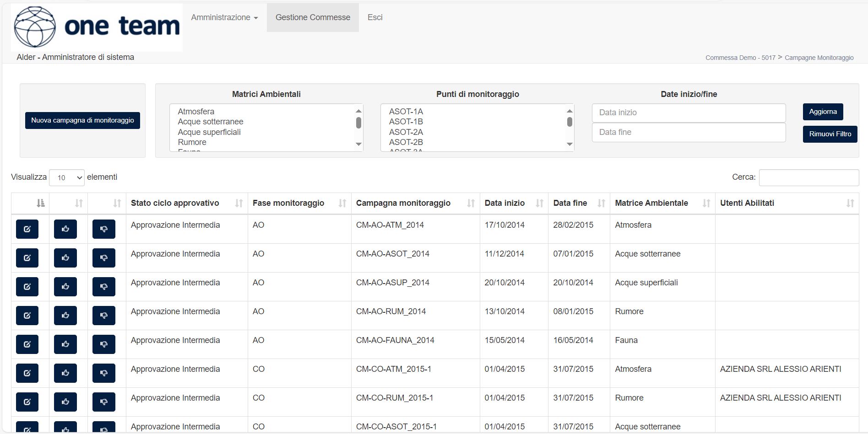Click AZIENDA SRL ALESSIO ARIENTI in CM-CO-ATM_2015-1 row
This screenshot has height=434, width=868.
tap(781, 369)
